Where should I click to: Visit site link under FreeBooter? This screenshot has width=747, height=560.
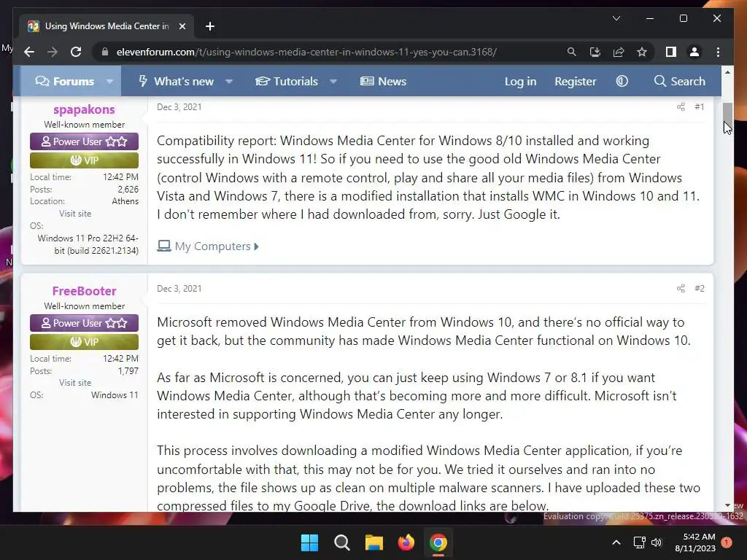(x=75, y=382)
